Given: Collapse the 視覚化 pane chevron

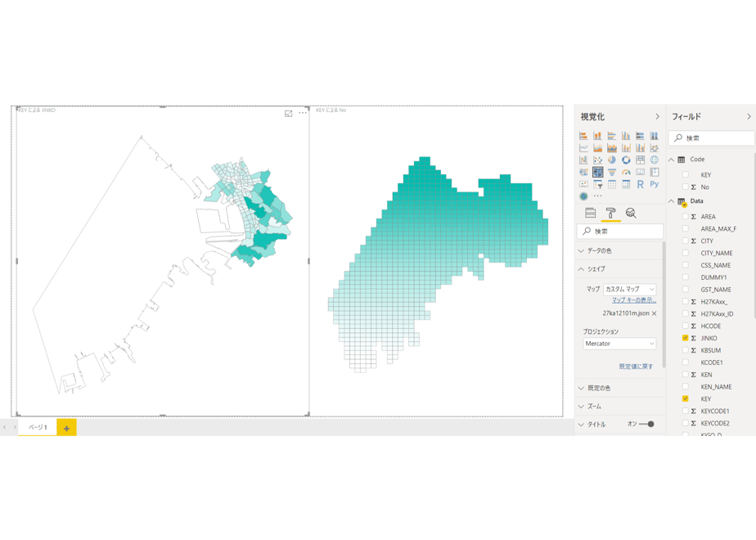Looking at the screenshot, I should [657, 117].
